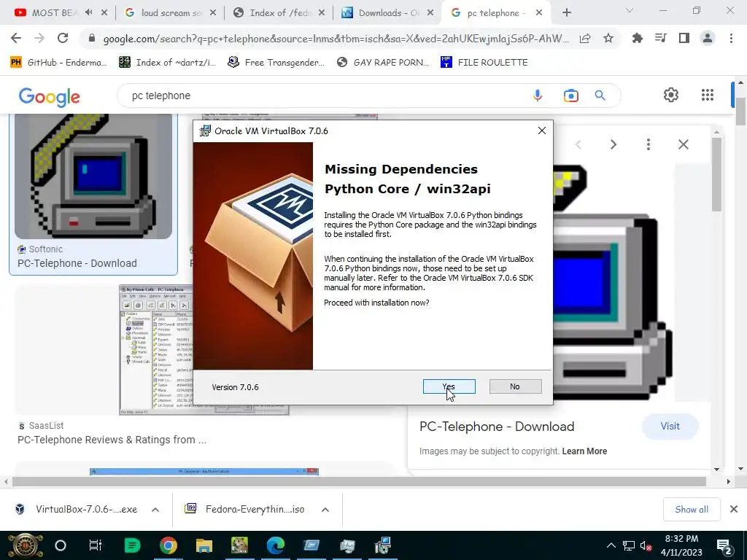This screenshot has height=560, width=747.
Task: Click the Visit button in preview panel
Action: 670,426
